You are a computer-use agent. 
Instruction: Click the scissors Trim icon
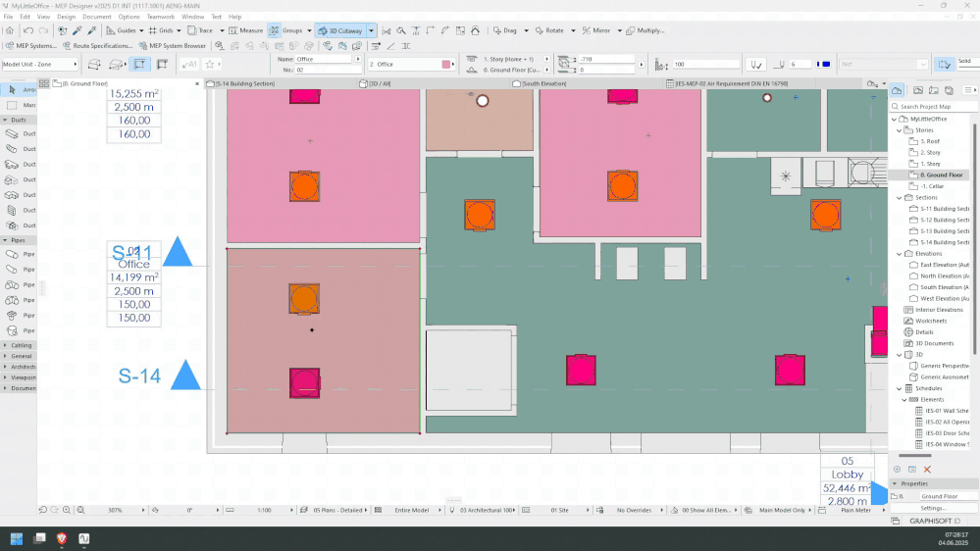387,30
